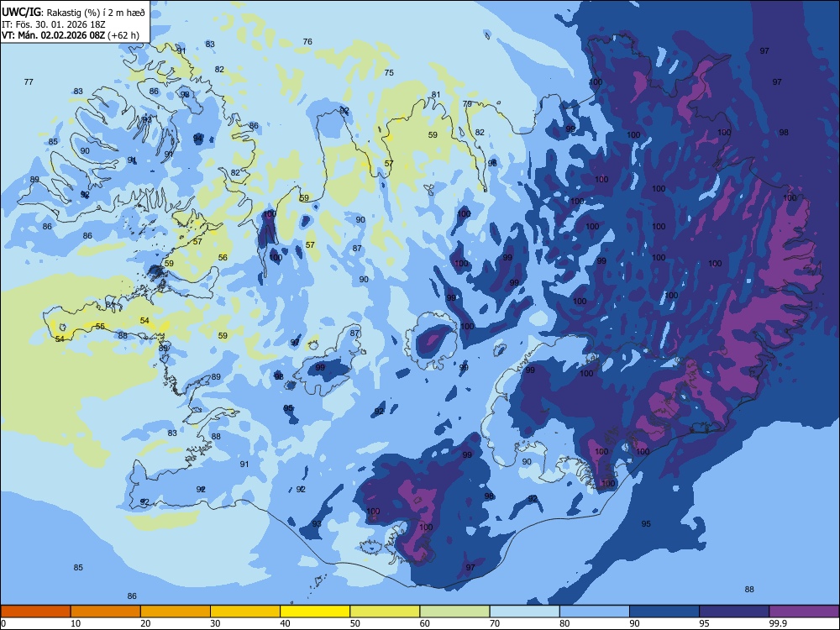Screen dimensions: 840x630
Task: Click the orange 10–20 legend swatch
Action: [106, 612]
